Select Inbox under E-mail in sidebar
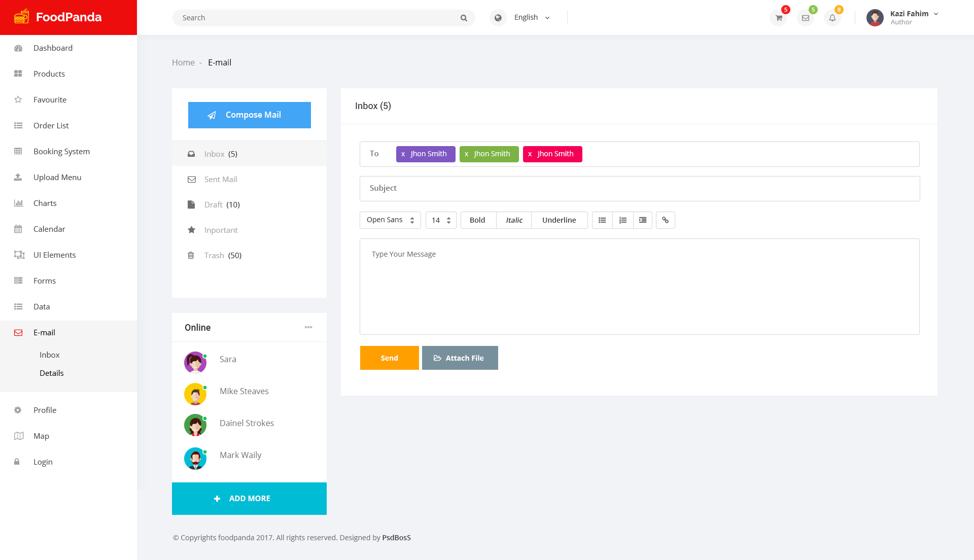 pyautogui.click(x=49, y=355)
